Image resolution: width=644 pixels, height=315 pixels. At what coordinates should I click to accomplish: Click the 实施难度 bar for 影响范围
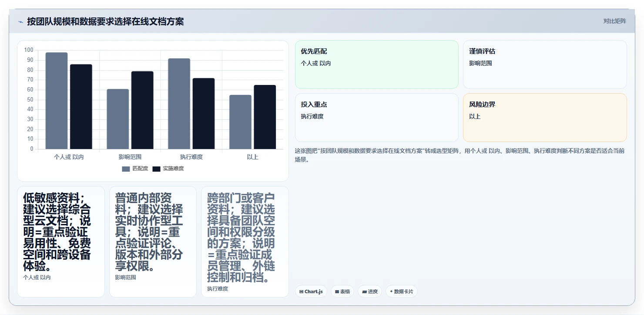[x=142, y=110]
